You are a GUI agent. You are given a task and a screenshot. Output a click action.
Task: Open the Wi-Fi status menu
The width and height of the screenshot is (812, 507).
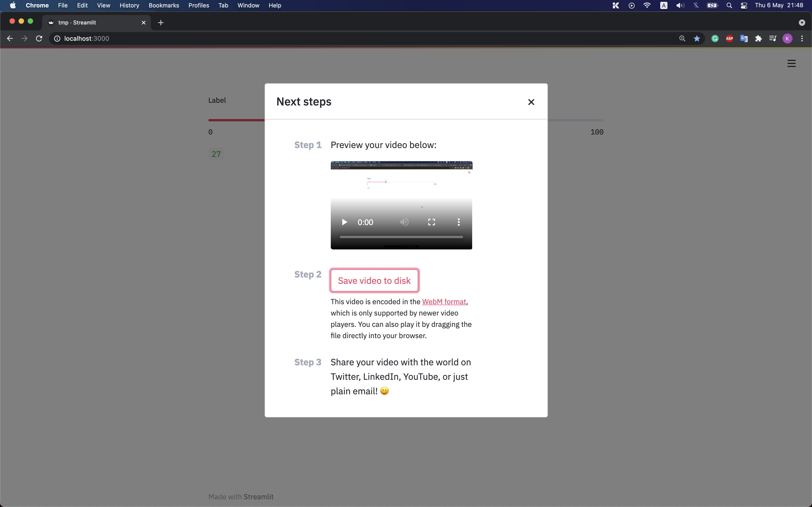[x=647, y=5]
